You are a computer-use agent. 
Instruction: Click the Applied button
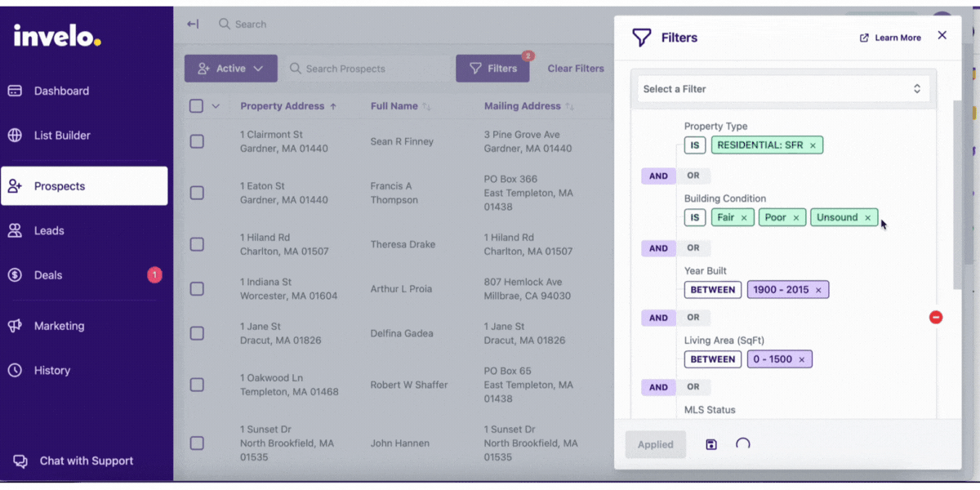click(656, 444)
